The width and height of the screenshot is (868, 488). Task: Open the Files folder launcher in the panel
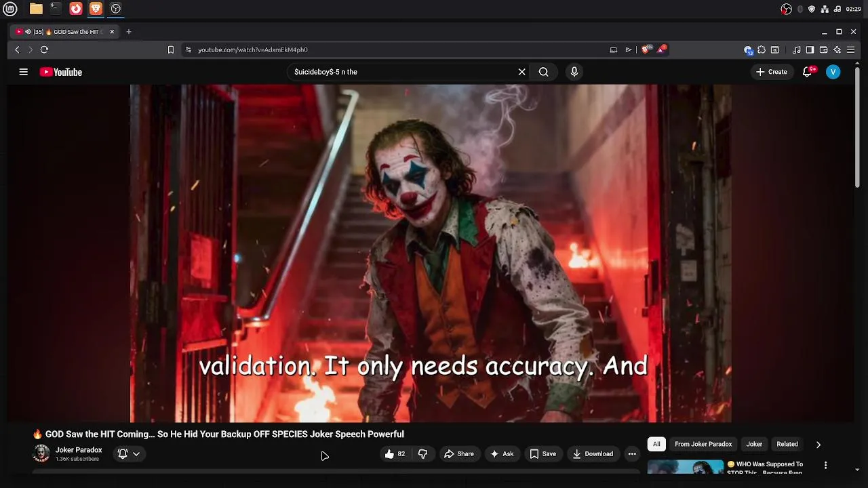(36, 9)
